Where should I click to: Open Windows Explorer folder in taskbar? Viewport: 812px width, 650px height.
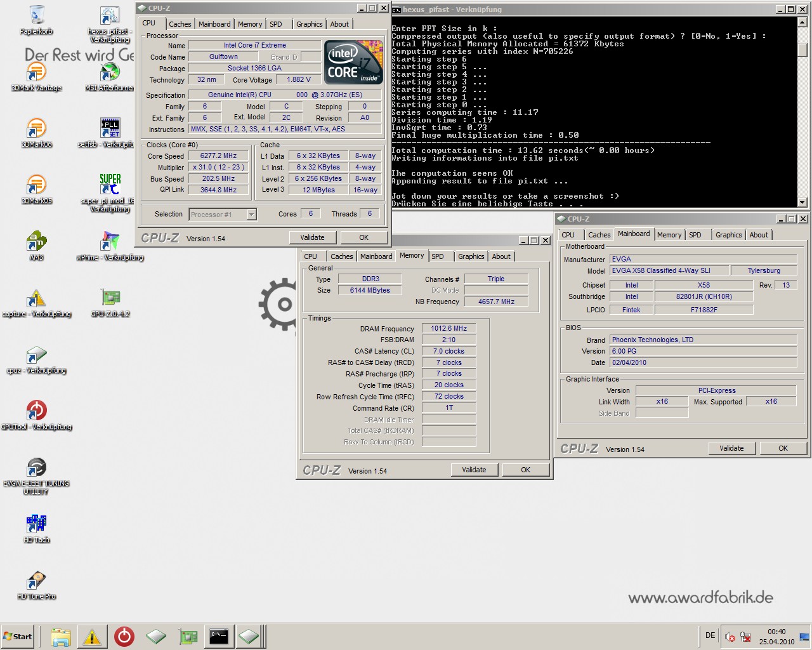pyautogui.click(x=61, y=637)
